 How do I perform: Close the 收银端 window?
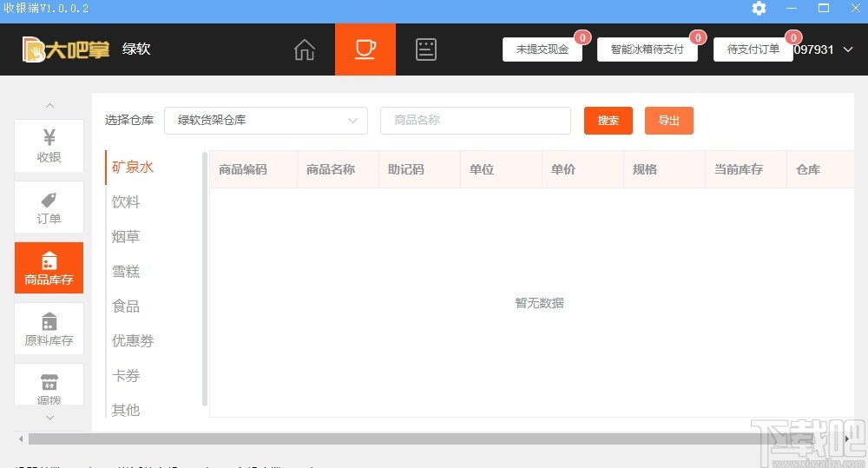click(855, 9)
